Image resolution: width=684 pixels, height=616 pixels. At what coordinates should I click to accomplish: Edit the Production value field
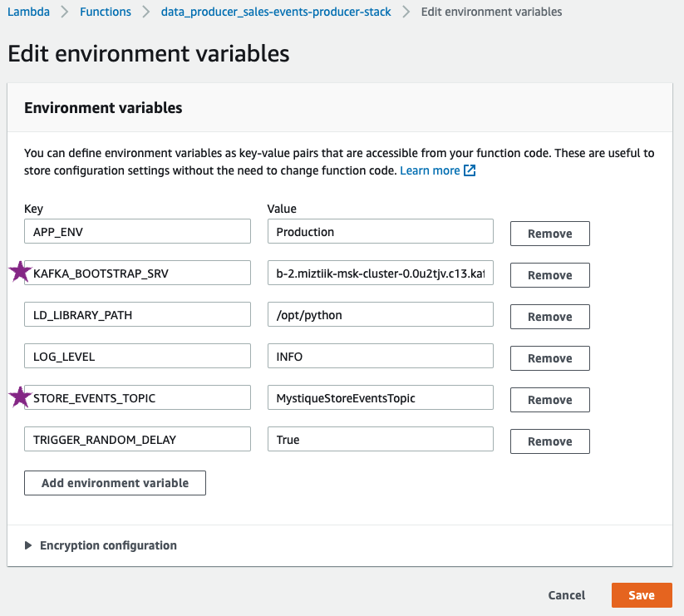(x=380, y=232)
